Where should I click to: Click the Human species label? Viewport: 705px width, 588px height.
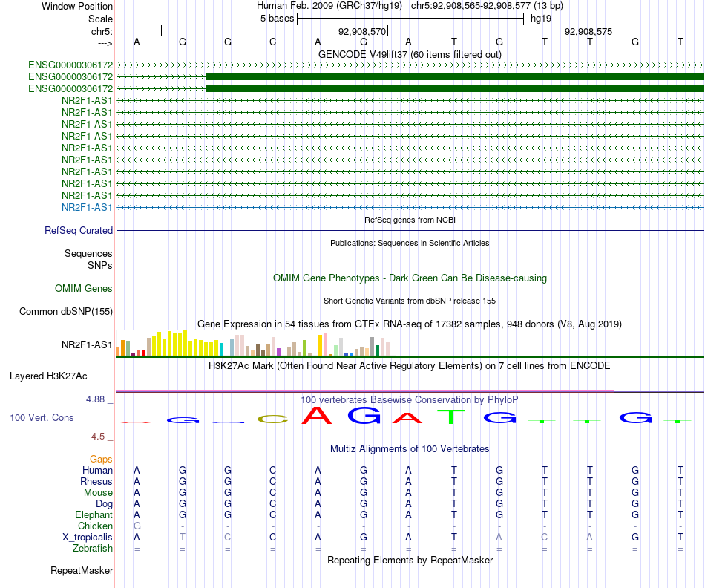click(x=97, y=470)
